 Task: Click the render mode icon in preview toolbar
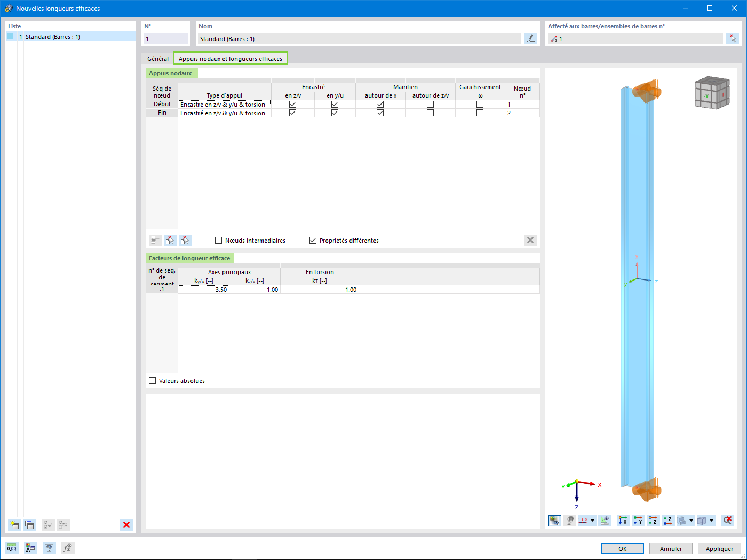tap(554, 521)
